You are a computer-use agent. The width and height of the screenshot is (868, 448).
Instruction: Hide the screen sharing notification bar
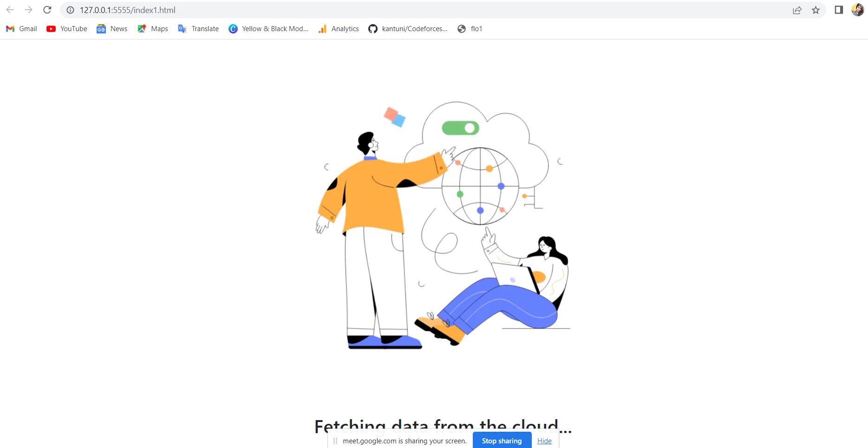pyautogui.click(x=544, y=441)
